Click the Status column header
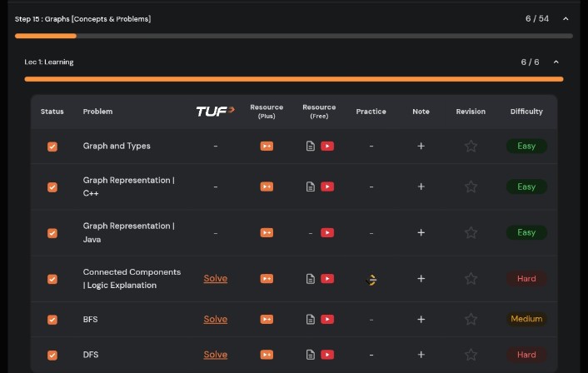This screenshot has height=373, width=588. click(52, 112)
